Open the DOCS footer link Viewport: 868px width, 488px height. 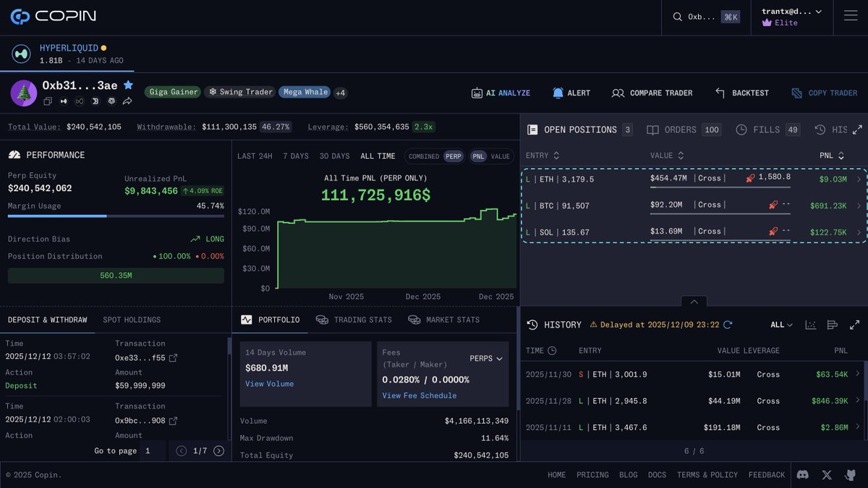pos(657,475)
